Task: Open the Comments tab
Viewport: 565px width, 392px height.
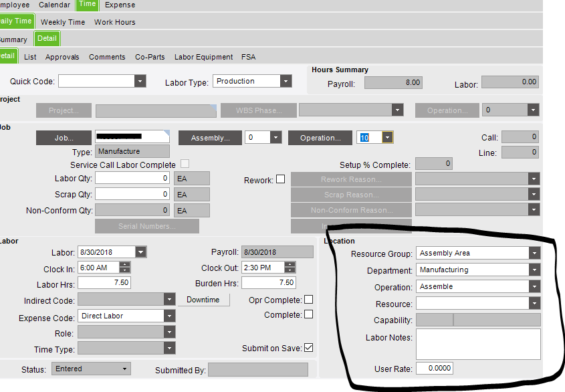Action: [x=107, y=57]
